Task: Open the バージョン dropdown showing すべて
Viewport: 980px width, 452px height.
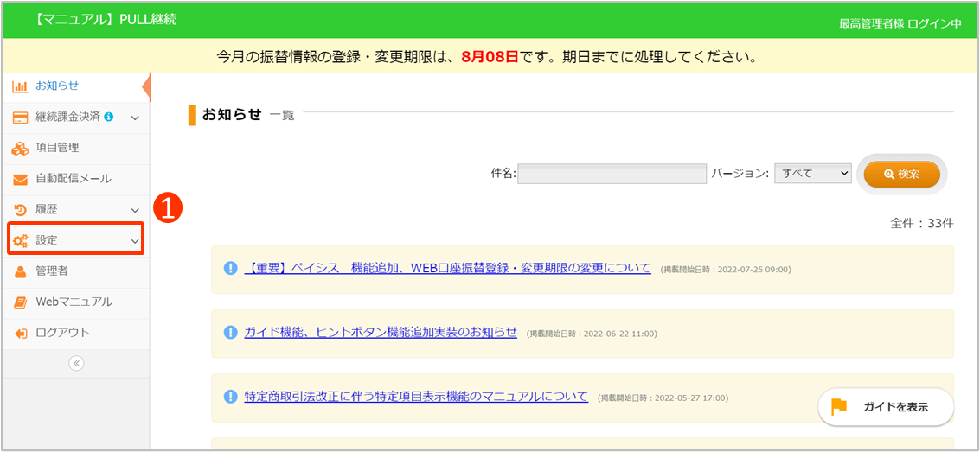Action: [813, 174]
